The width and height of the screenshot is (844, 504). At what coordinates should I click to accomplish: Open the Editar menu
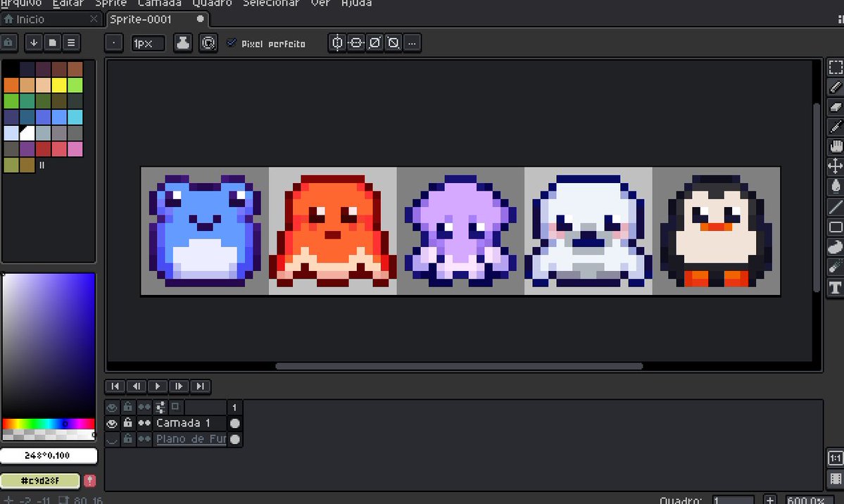(68, 4)
